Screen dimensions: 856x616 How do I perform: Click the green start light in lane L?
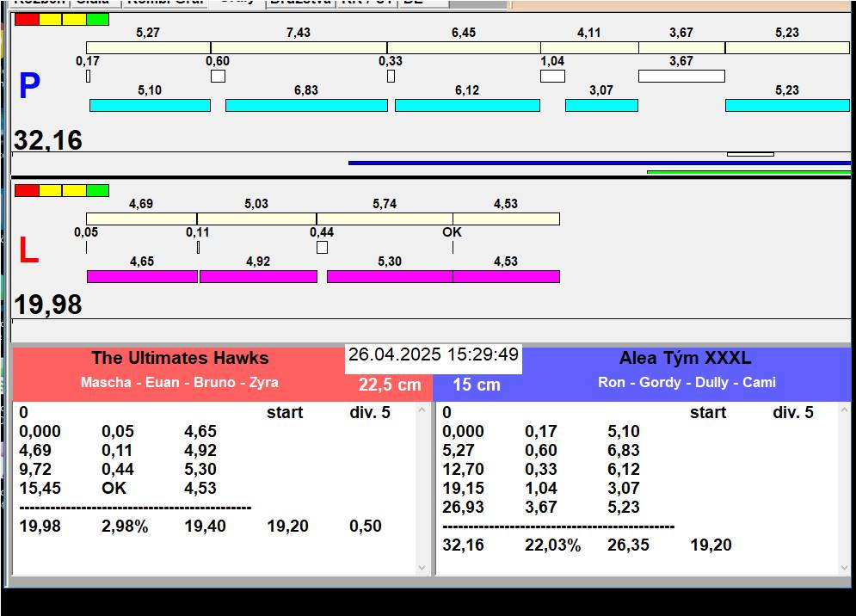click(97, 190)
